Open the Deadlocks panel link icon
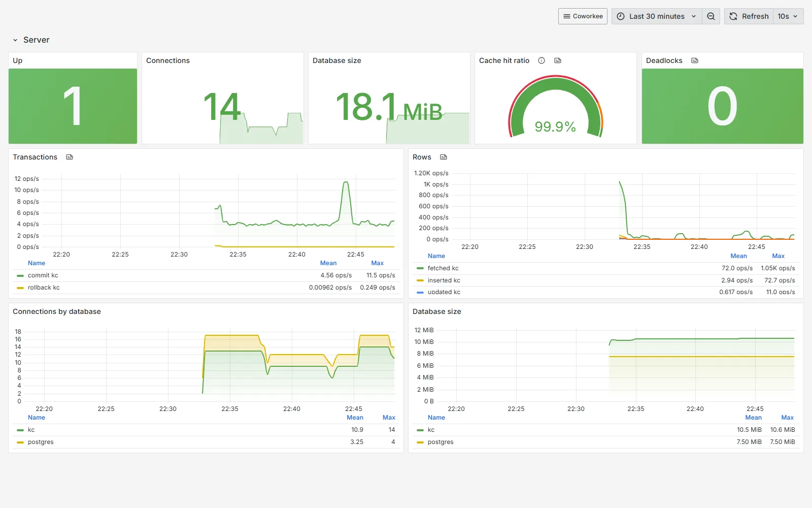This screenshot has height=508, width=812. coord(695,60)
